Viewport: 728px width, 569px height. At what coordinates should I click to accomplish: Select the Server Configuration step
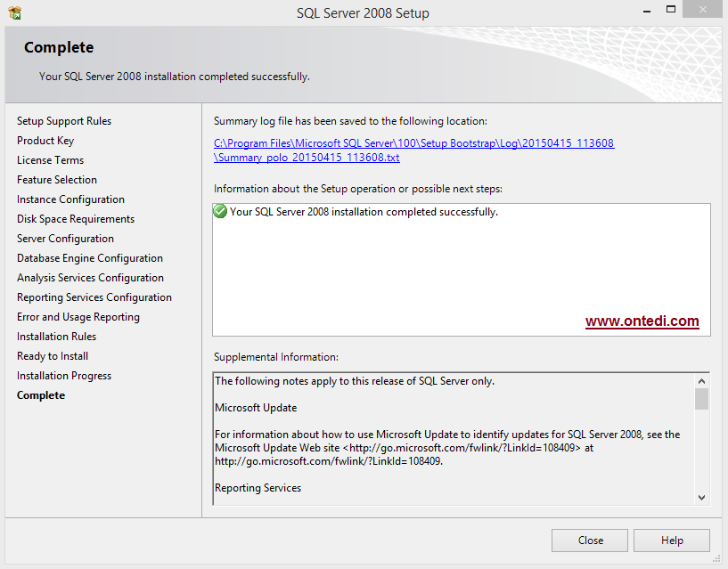pos(65,239)
